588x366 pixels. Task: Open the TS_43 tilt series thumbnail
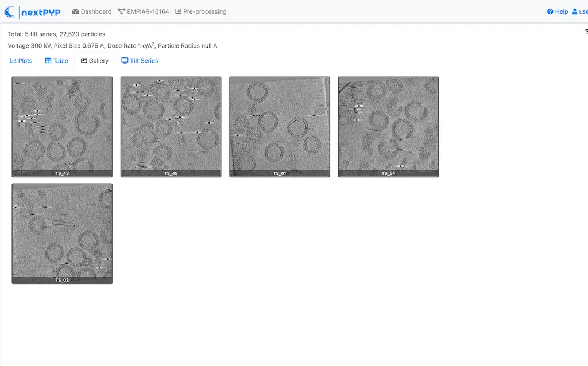pyautogui.click(x=62, y=126)
